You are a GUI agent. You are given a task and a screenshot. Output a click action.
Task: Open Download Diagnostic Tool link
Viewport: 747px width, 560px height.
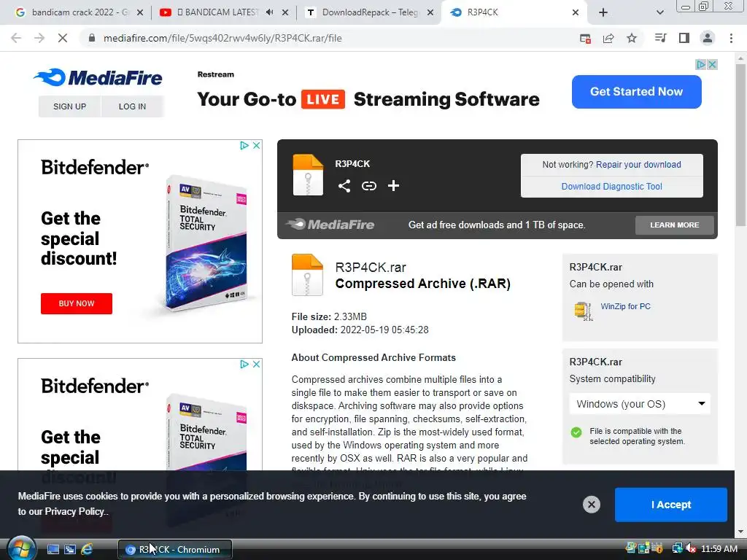612,186
